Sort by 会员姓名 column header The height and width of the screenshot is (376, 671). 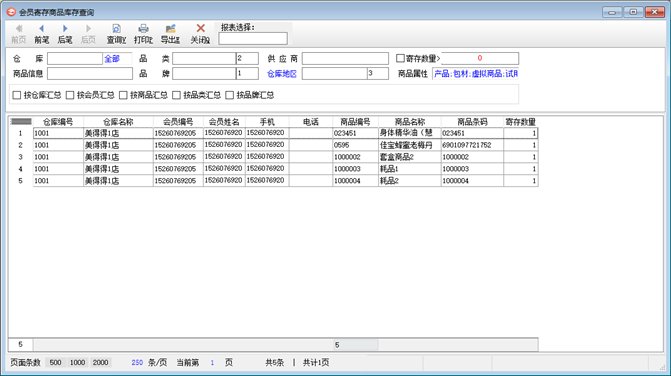(224, 122)
